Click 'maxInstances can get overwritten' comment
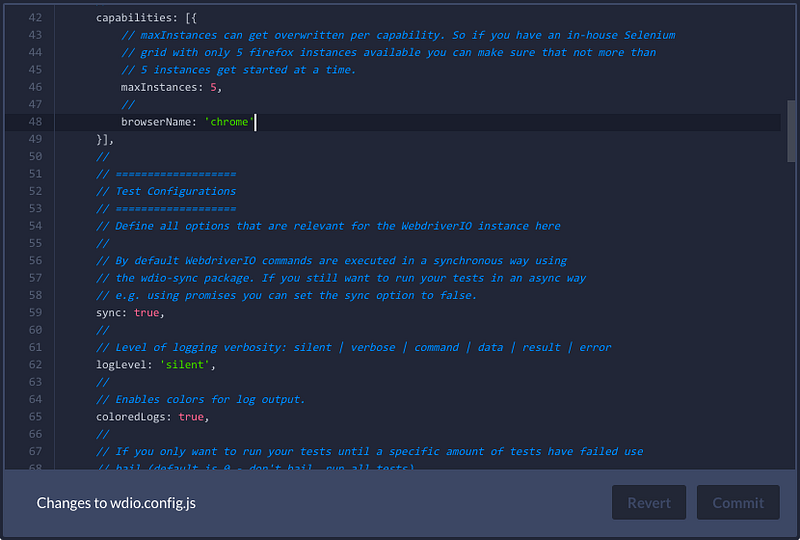 pyautogui.click(x=398, y=35)
